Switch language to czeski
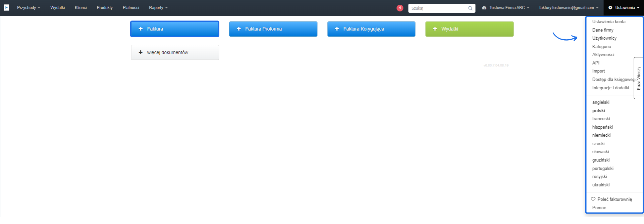 [x=598, y=143]
